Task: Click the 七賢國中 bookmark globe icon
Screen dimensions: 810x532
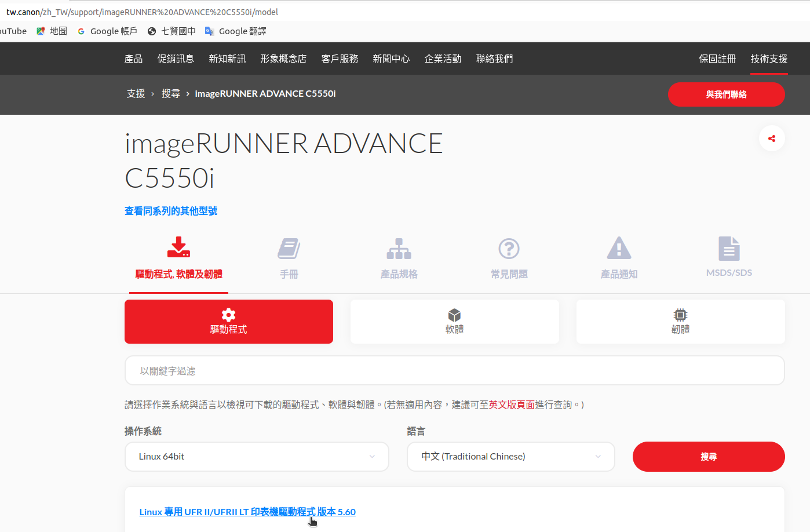Action: pyautogui.click(x=152, y=31)
